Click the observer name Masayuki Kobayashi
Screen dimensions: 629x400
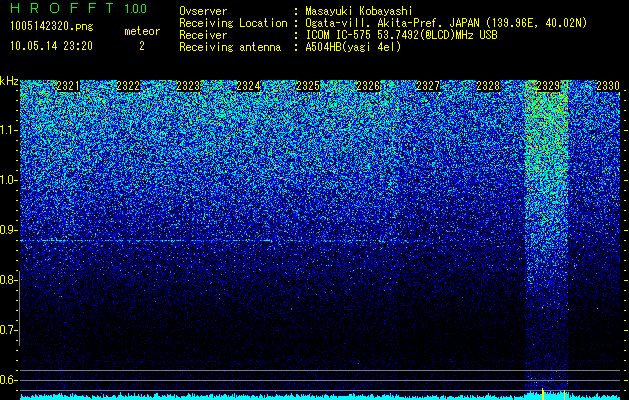coord(359,11)
